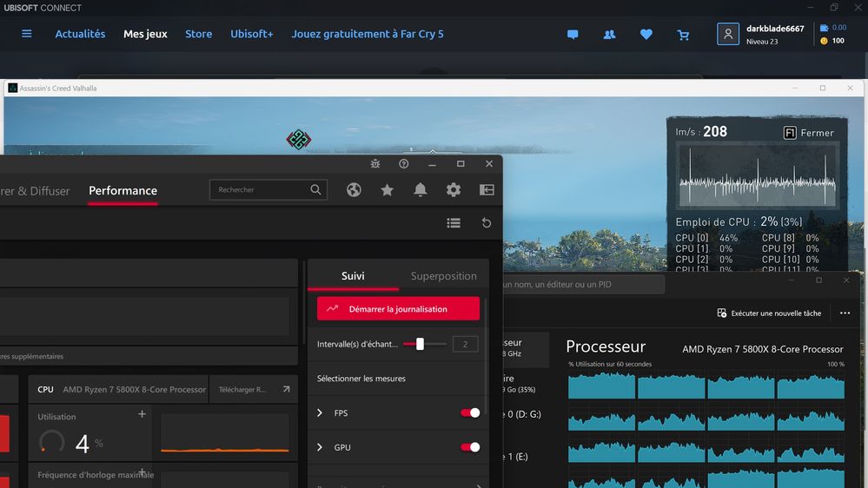
Task: Open the shopping cart icon
Action: tap(683, 35)
